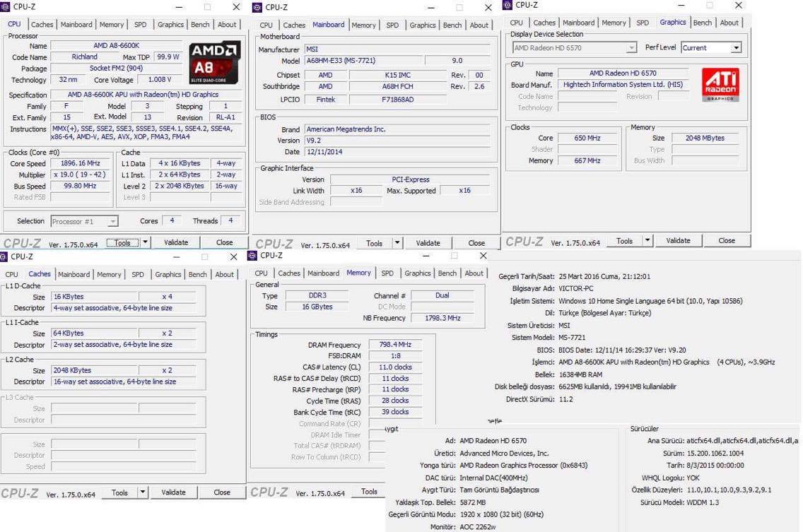The height and width of the screenshot is (532, 803).
Task: Click the text VICTOR-PC computer name
Action: point(575,288)
